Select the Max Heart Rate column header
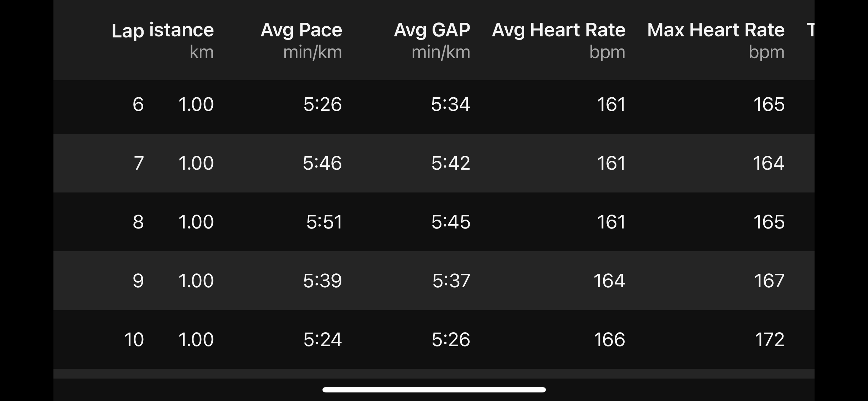This screenshot has width=868, height=401. click(716, 40)
